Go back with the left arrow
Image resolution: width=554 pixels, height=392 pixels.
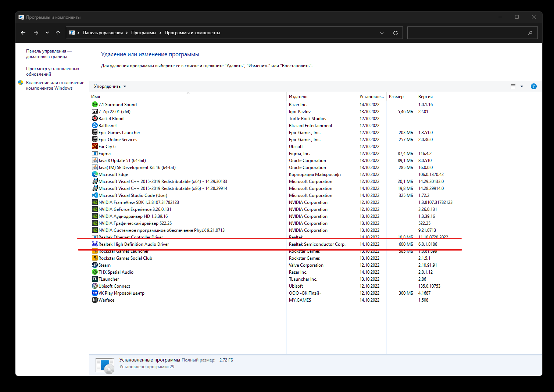(x=23, y=33)
